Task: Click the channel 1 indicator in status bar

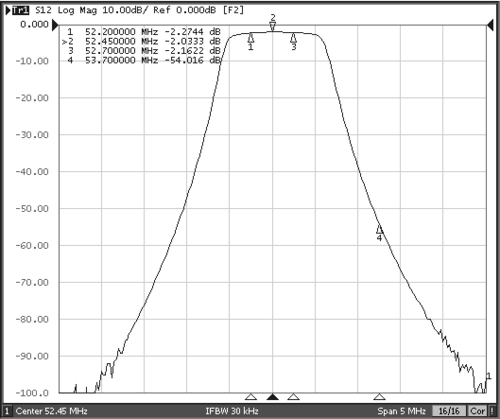Action: pyautogui.click(x=7, y=411)
